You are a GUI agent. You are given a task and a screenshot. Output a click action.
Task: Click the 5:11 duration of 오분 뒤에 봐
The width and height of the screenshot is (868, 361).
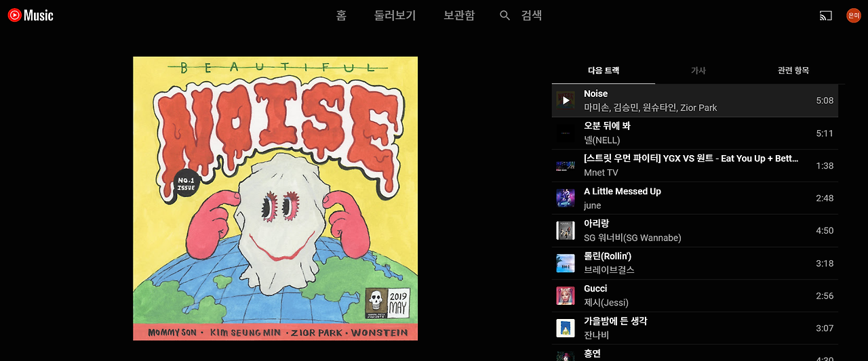tap(825, 133)
